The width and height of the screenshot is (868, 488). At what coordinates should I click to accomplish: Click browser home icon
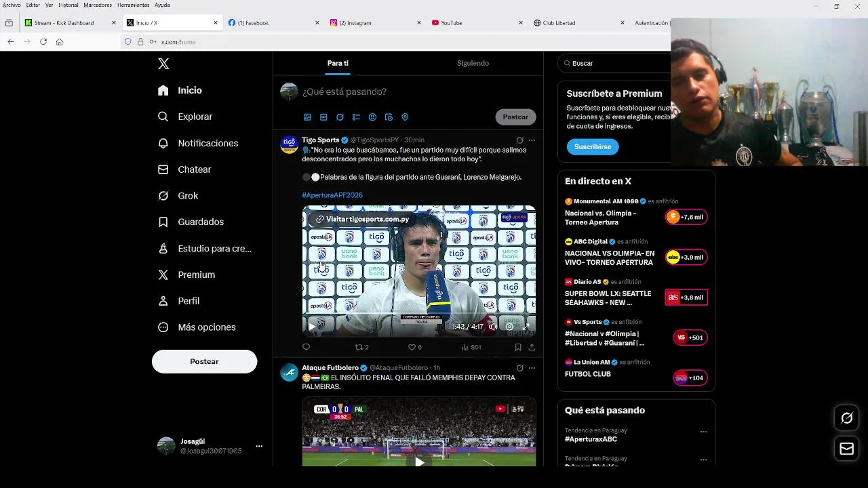60,42
